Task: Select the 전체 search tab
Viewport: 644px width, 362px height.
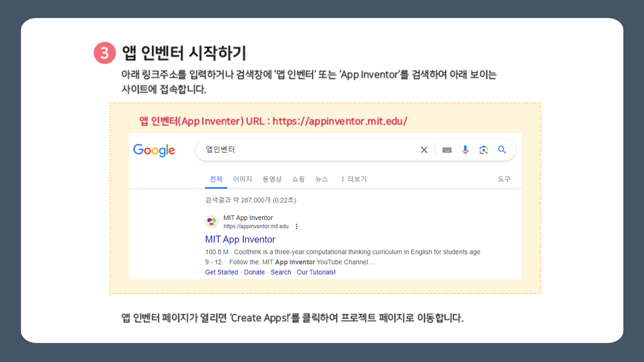Action: tap(216, 179)
